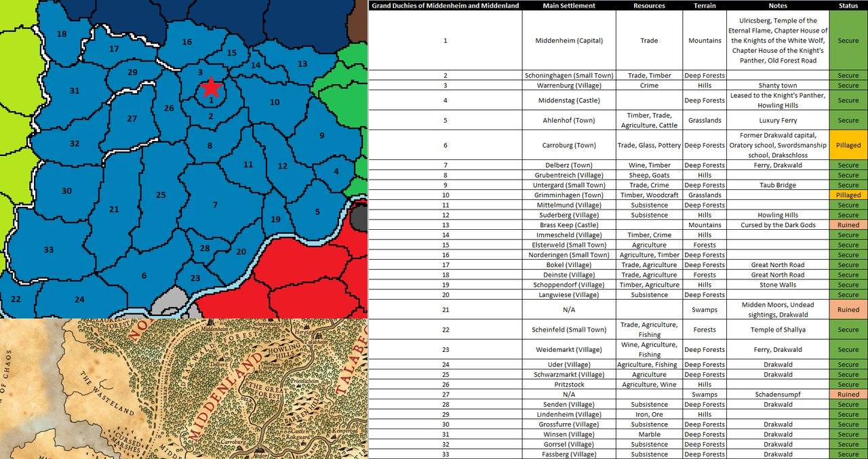Image resolution: width=868 pixels, height=459 pixels.
Task: Select region 27 on the blue map
Action: pyautogui.click(x=132, y=119)
